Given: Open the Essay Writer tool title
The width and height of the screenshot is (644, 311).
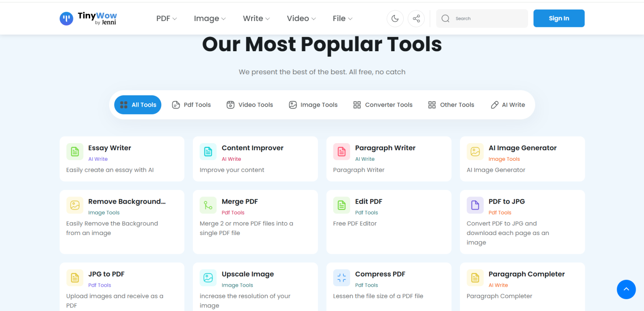Looking at the screenshot, I should point(109,148).
